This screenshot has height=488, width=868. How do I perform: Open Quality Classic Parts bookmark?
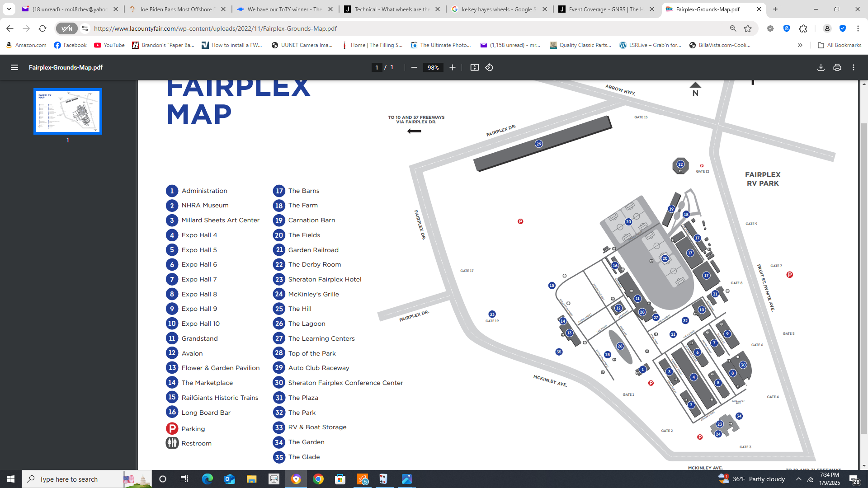[580, 45]
